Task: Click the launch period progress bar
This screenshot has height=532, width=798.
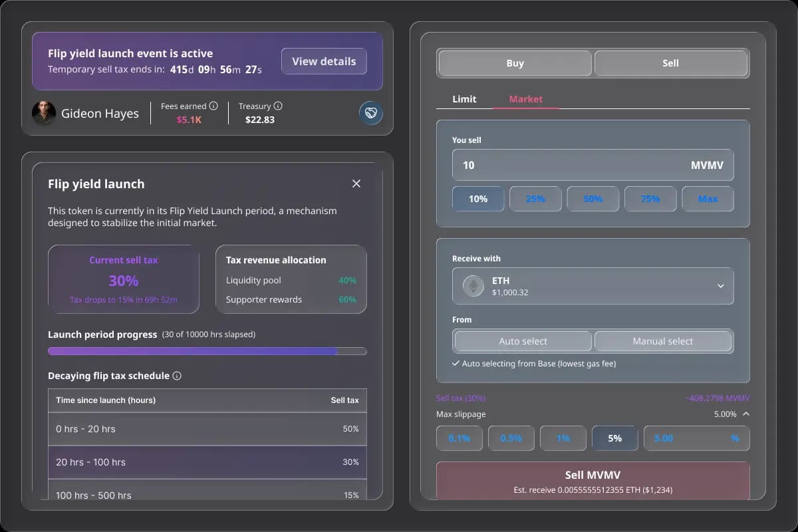Action: [207, 351]
